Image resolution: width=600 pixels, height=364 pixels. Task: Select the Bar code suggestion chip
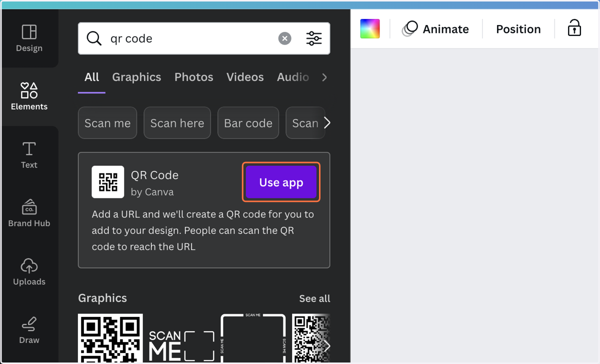(x=248, y=123)
